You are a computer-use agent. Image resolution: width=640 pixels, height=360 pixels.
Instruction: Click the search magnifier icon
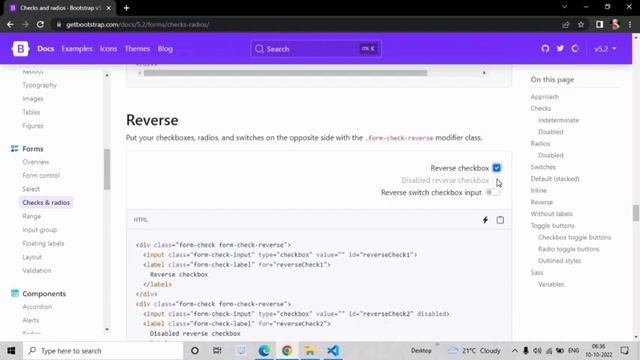[259, 49]
